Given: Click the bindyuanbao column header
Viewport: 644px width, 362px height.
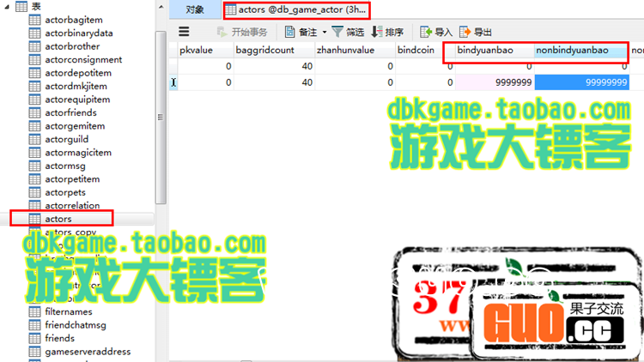Looking at the screenshot, I should [x=495, y=50].
